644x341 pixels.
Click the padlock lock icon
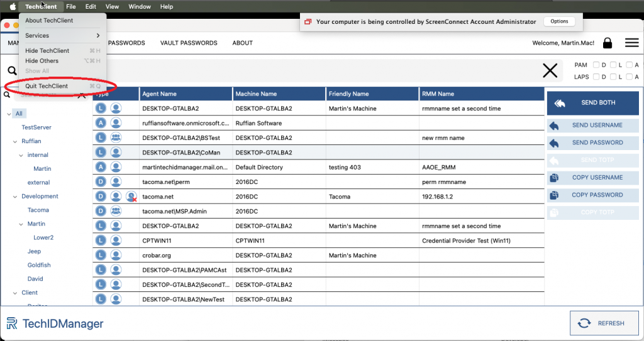pos(607,43)
